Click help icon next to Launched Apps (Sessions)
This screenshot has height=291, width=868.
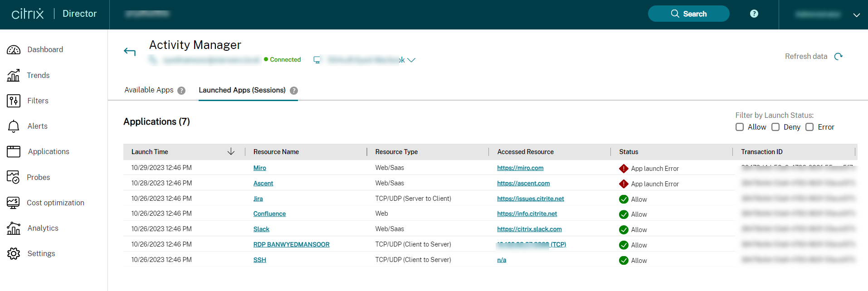tap(294, 91)
